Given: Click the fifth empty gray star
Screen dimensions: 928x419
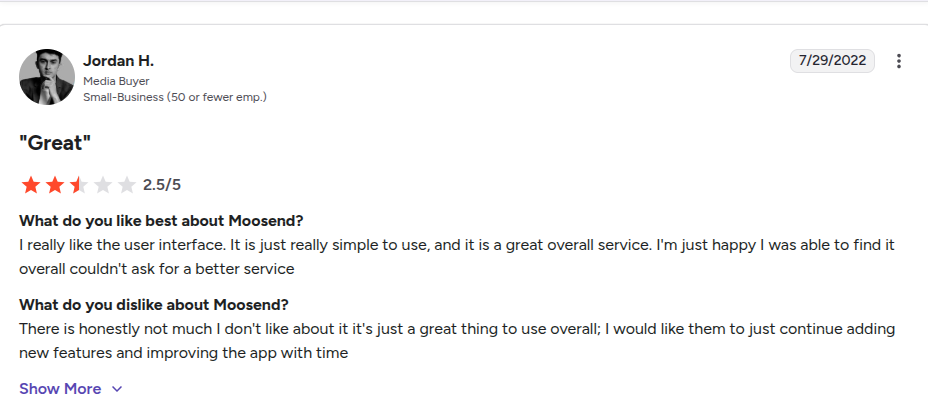Looking at the screenshot, I should [126, 185].
